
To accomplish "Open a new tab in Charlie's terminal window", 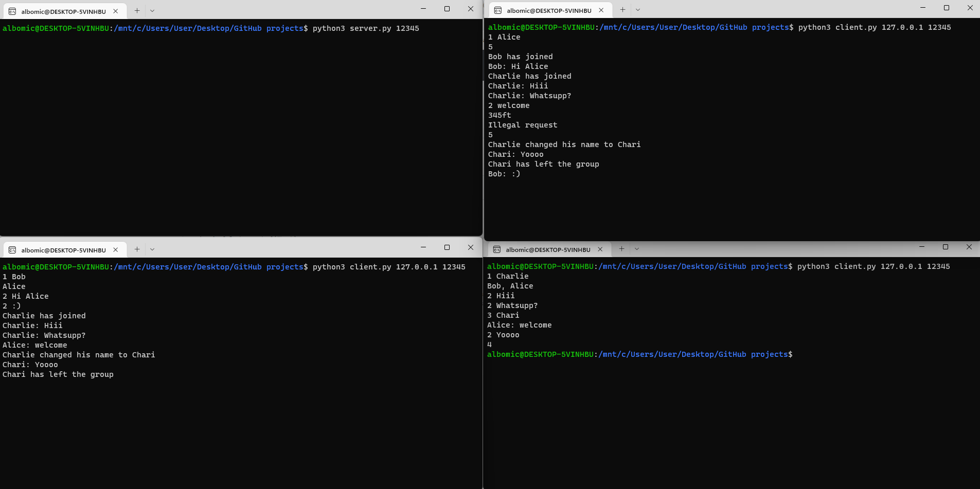I will 622,249.
